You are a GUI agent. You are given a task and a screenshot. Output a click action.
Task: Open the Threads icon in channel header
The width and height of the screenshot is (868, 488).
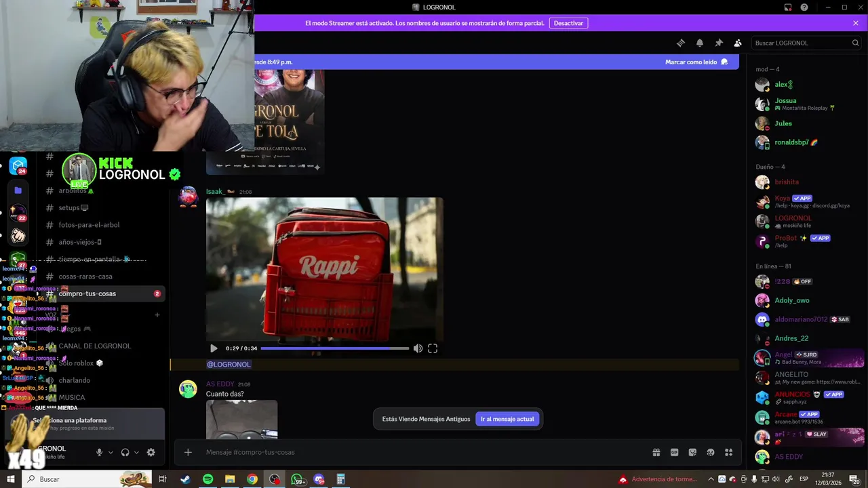[680, 43]
